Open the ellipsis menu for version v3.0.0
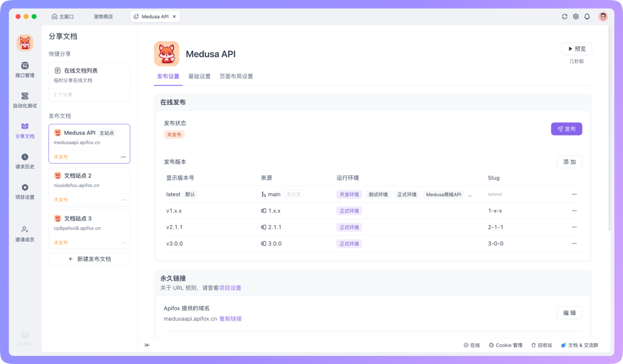Viewport: 623px width, 364px height. (574, 243)
